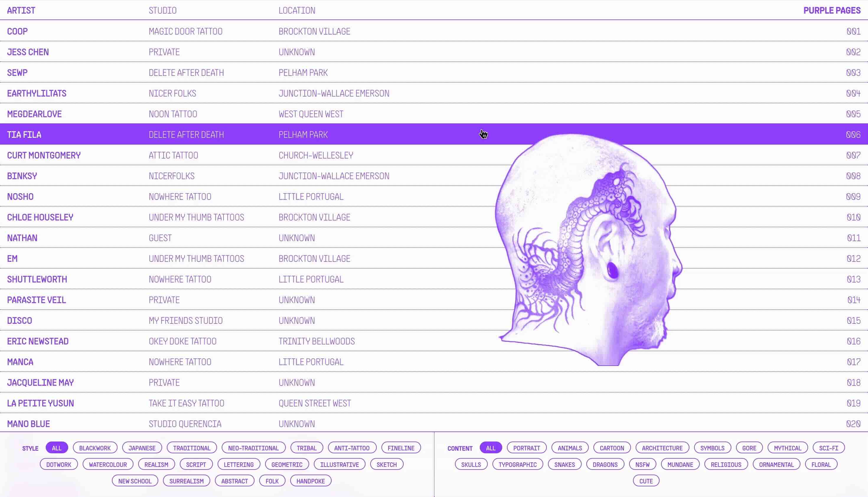
Task: Toggle the Surrealism style filter
Action: coord(186,481)
